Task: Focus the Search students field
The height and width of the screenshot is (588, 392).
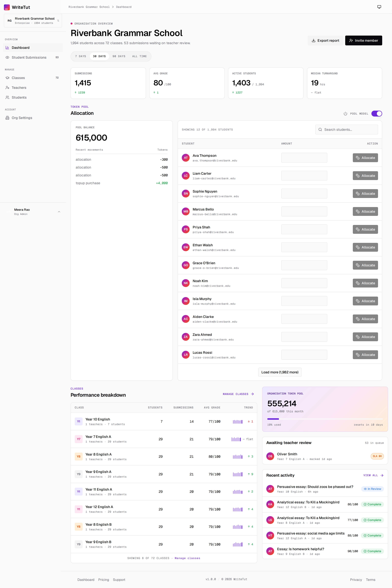Action: tap(347, 129)
